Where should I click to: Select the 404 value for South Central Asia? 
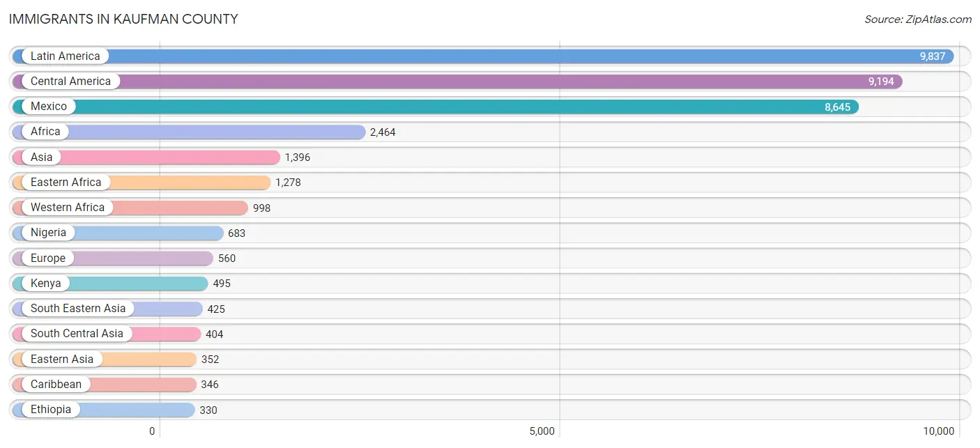pos(215,334)
